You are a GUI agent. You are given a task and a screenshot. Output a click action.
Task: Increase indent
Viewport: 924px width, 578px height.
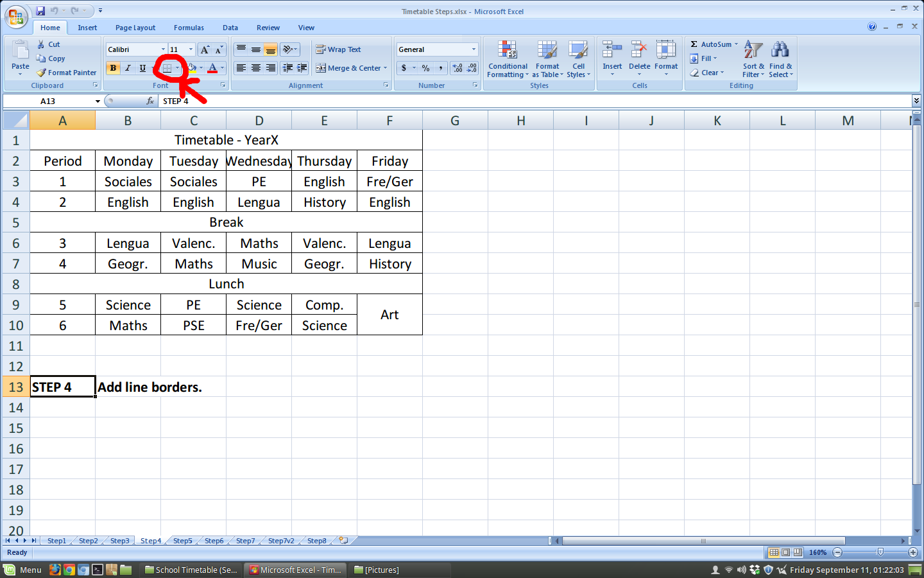(302, 68)
